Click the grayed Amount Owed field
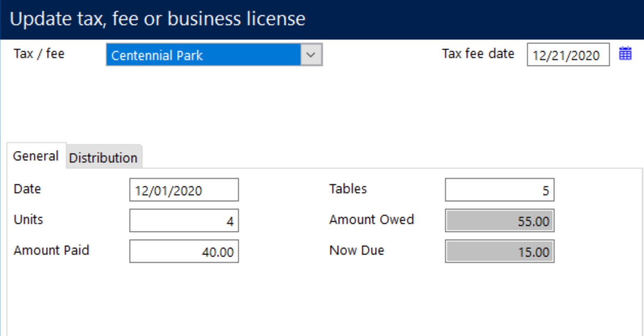The height and width of the screenshot is (336, 644). (x=499, y=221)
